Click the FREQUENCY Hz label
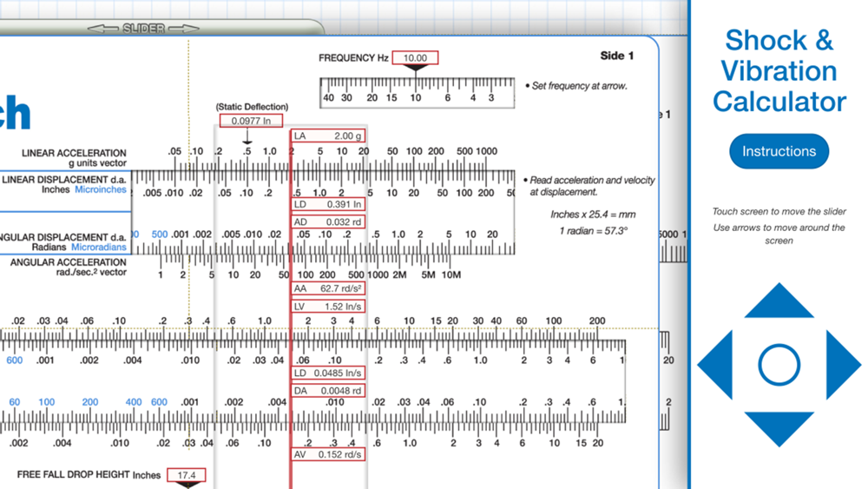868x489 pixels. point(353,57)
